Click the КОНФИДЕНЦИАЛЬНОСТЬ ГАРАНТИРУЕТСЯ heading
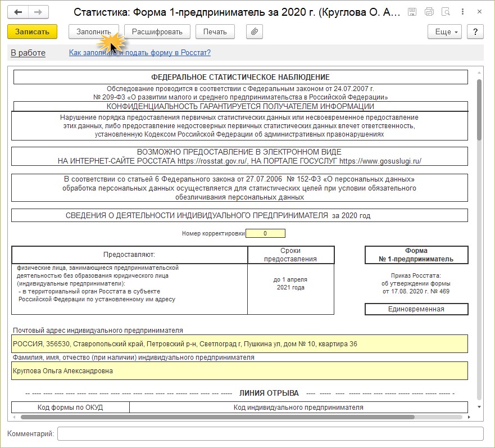 click(240, 106)
